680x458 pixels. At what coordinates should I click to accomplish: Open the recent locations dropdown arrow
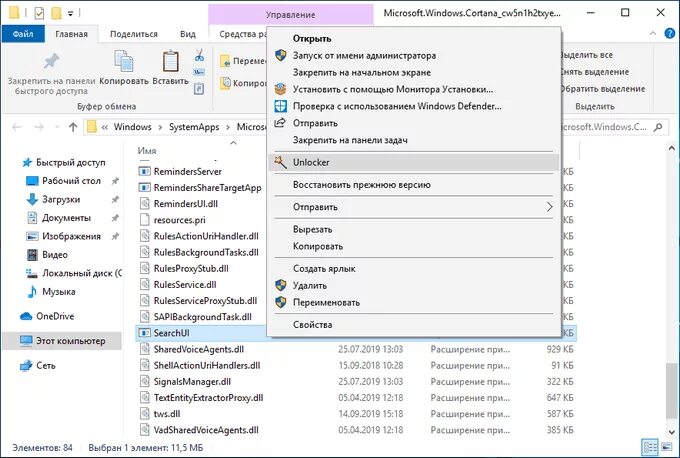coord(57,127)
